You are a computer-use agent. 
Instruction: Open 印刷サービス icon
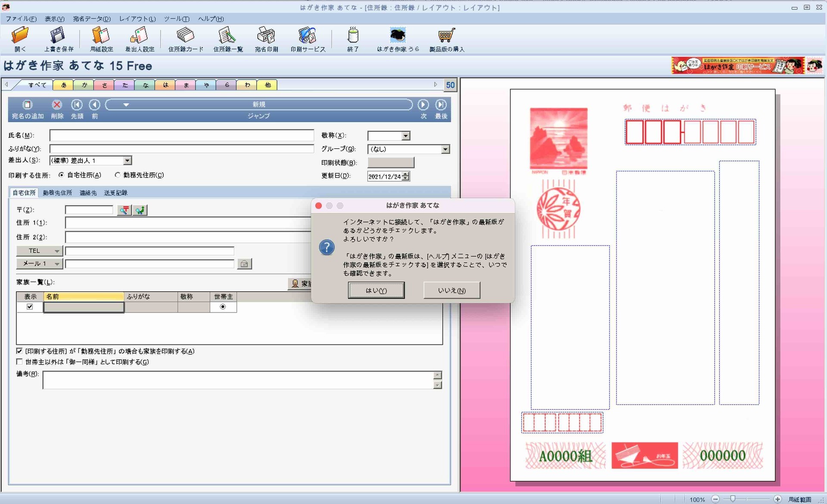(x=308, y=39)
